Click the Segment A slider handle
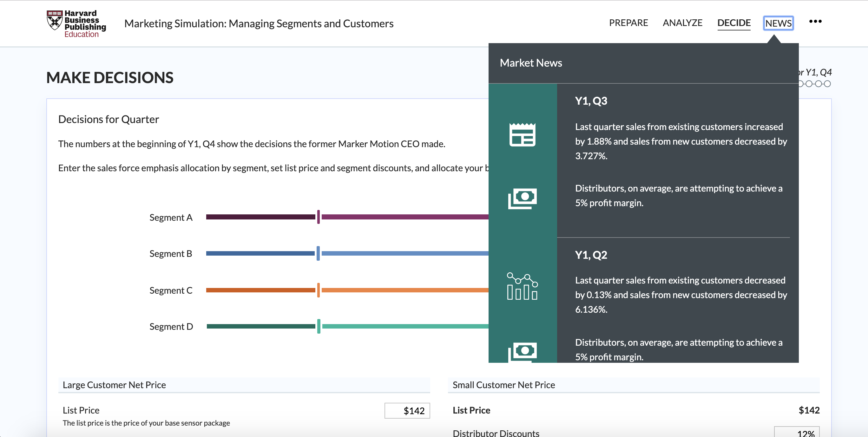Viewport: 868px width, 437px height. [318, 217]
